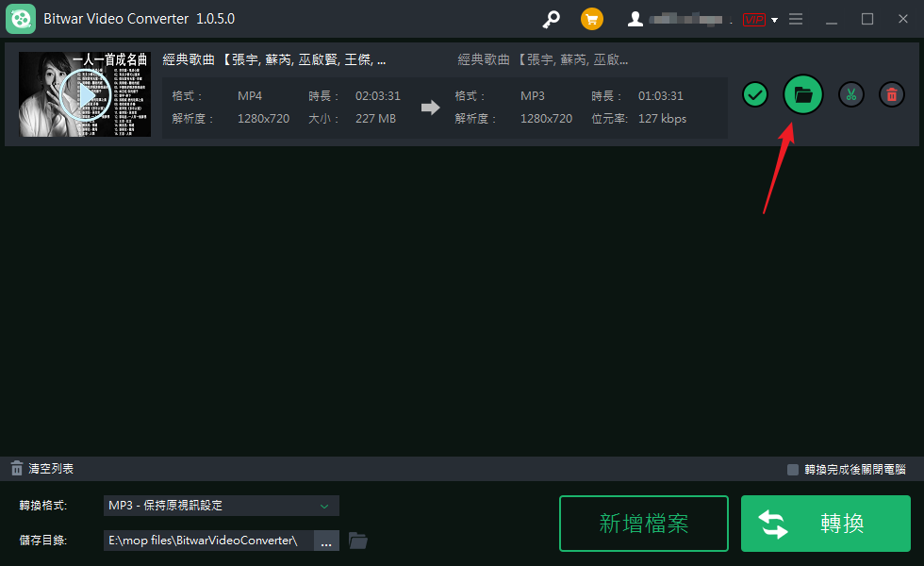Enable shutdown after conversion checkbox
Image resolution: width=924 pixels, height=566 pixels.
[x=793, y=469]
